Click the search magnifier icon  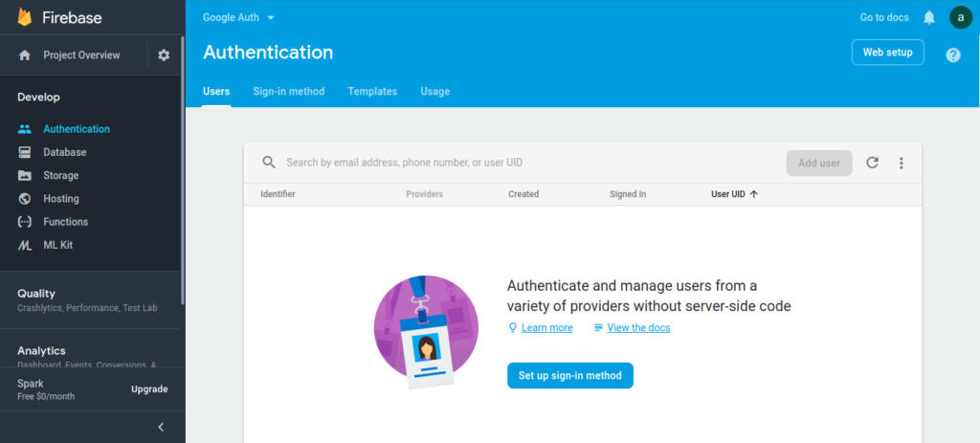(x=269, y=163)
